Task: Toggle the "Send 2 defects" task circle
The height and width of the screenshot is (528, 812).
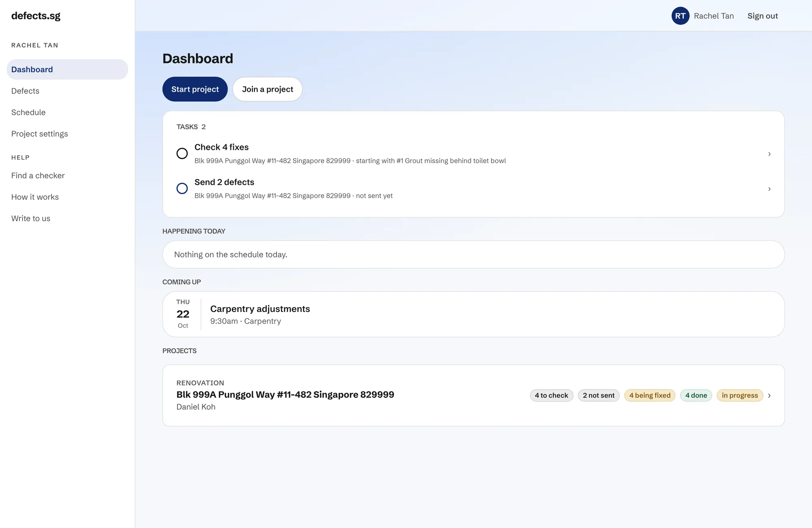Action: click(182, 188)
